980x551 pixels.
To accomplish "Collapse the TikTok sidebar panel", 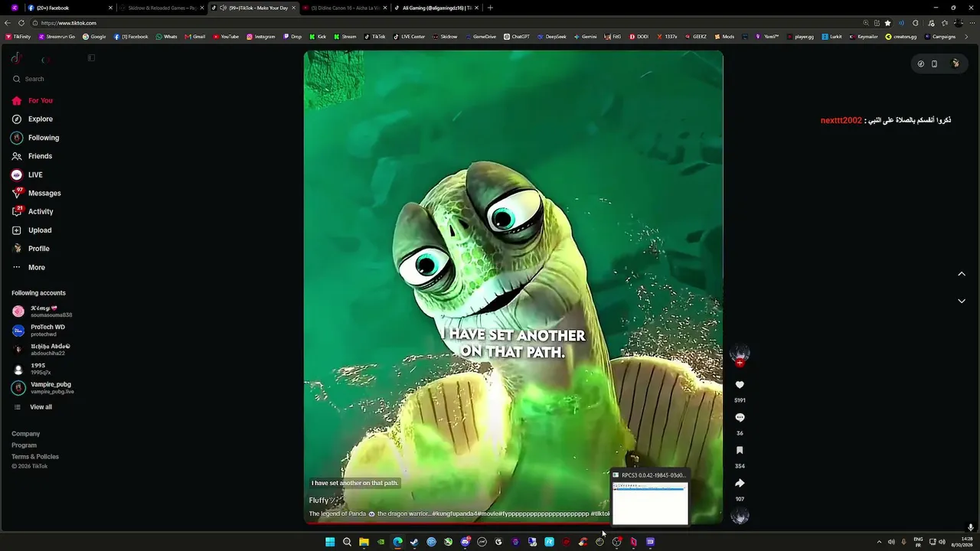I will (91, 58).
